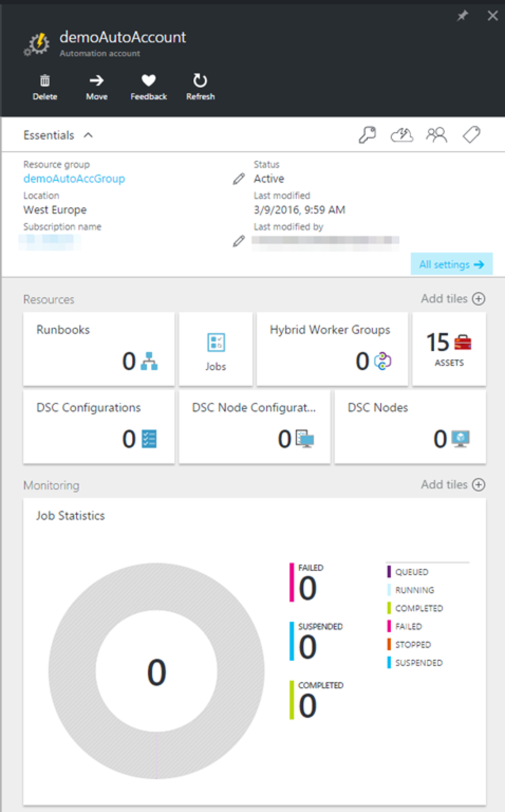
Task: Edit resource group with pencil icon
Action: click(239, 179)
